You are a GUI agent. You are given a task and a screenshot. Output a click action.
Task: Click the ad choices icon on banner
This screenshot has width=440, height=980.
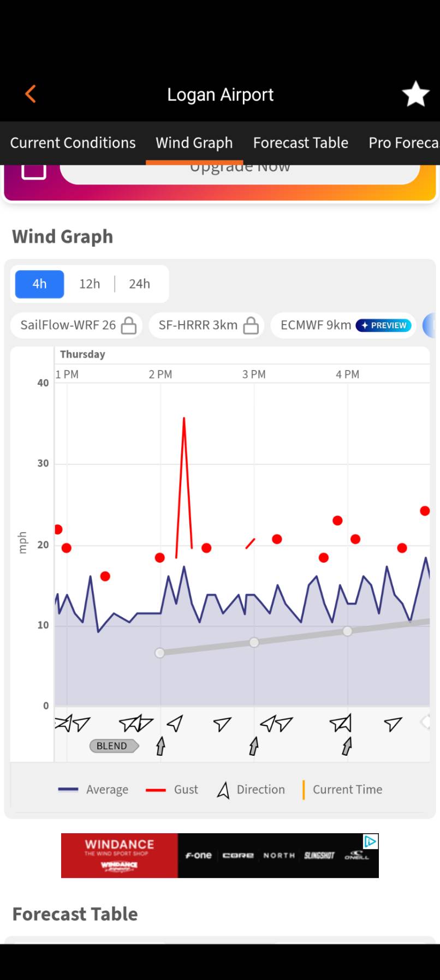tap(371, 841)
